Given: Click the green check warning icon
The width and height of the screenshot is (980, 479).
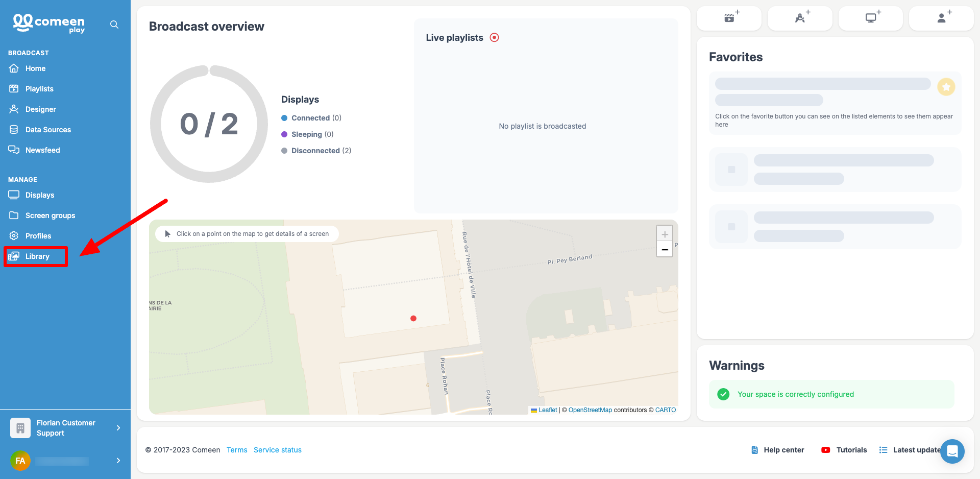Looking at the screenshot, I should pos(723,394).
